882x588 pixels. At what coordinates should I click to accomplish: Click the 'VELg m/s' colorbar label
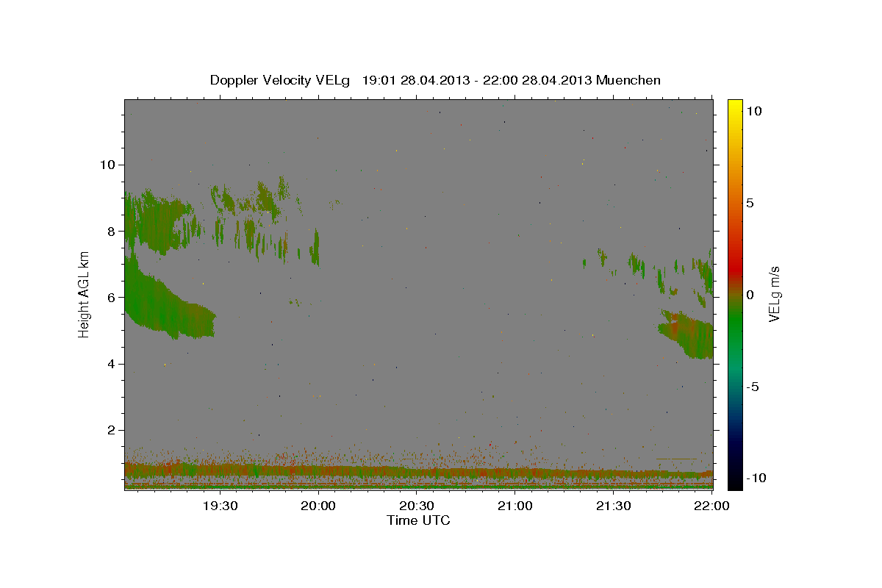pyautogui.click(x=774, y=295)
